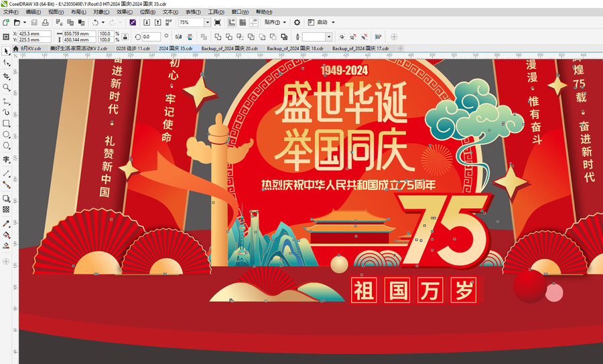This screenshot has width=603, height=364.
Task: Open the 工具 menu
Action: tap(216, 12)
